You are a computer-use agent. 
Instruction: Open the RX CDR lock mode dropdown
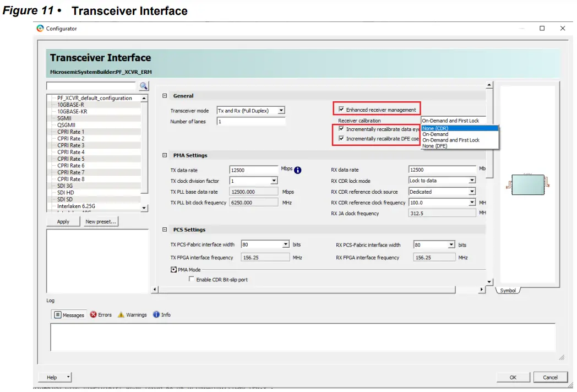473,181
